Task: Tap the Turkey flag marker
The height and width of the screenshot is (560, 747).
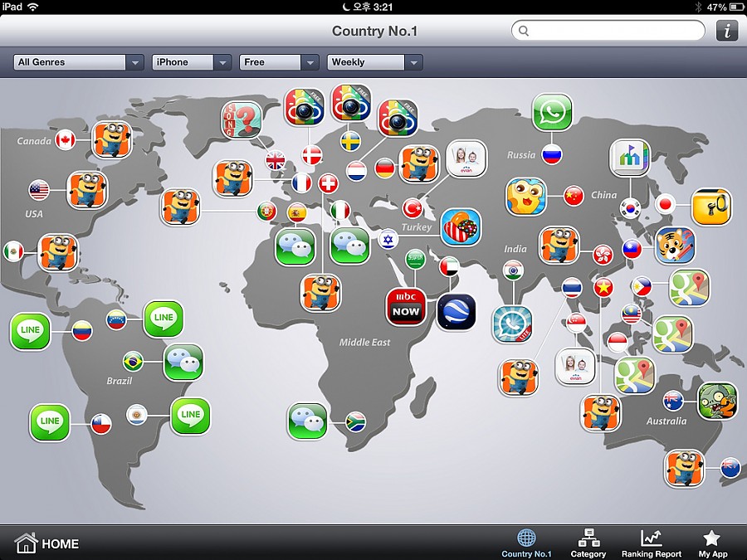Action: pyautogui.click(x=413, y=208)
